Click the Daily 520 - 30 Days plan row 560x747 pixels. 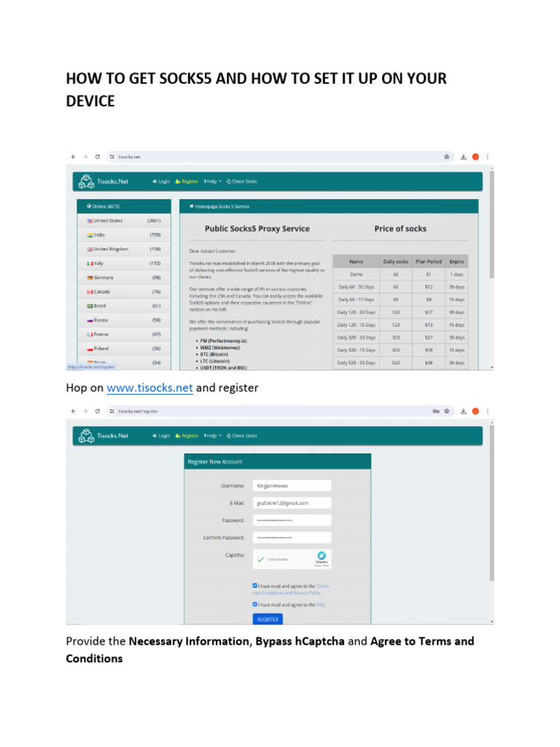[x=400, y=363]
